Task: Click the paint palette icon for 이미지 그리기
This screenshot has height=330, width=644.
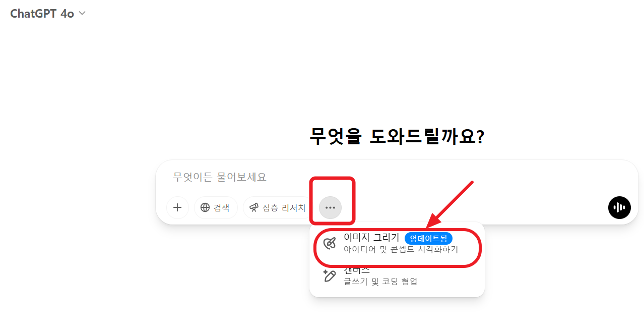Action: coord(330,243)
